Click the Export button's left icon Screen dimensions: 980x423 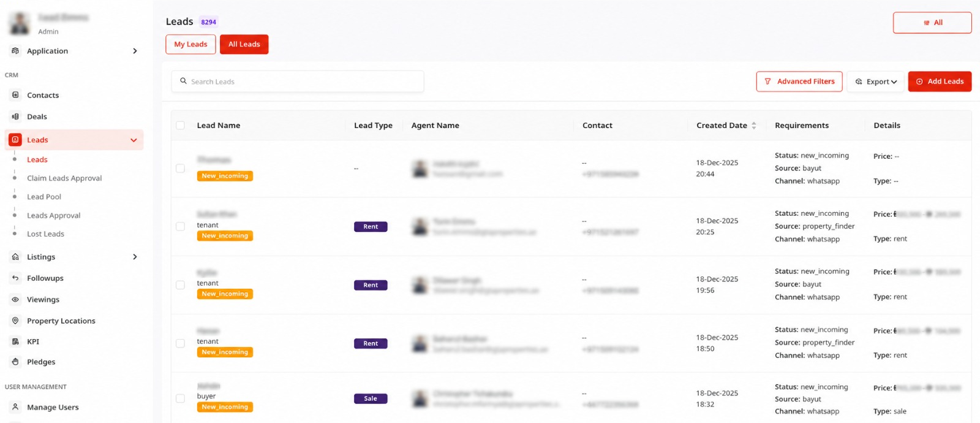click(x=859, y=82)
